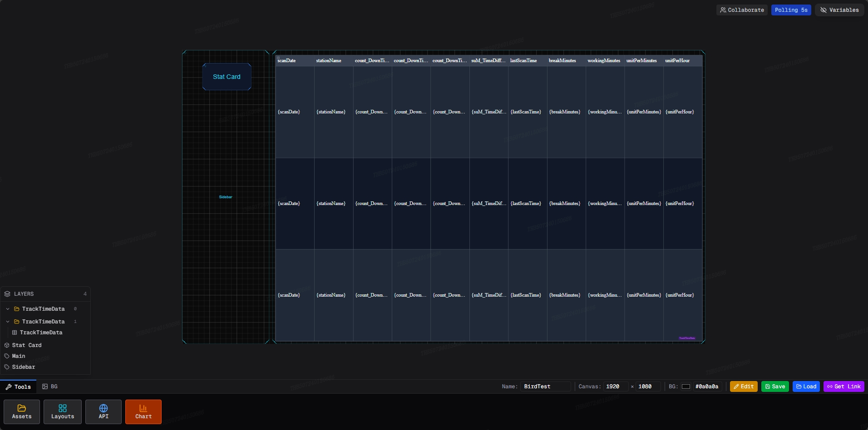The image size is (868, 430).
Task: Click the Name field containing BirdTest
Action: coord(545,386)
